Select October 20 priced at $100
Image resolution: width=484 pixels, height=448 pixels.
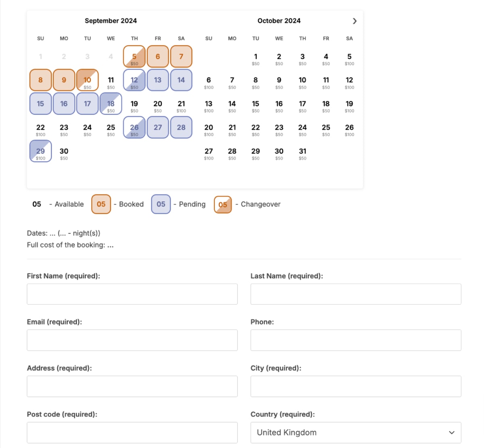pos(209,130)
